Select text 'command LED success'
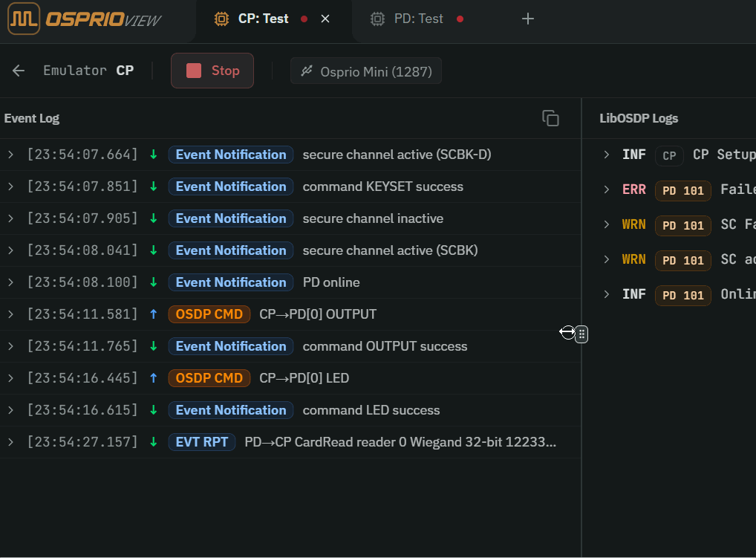756x558 pixels. pos(371,410)
